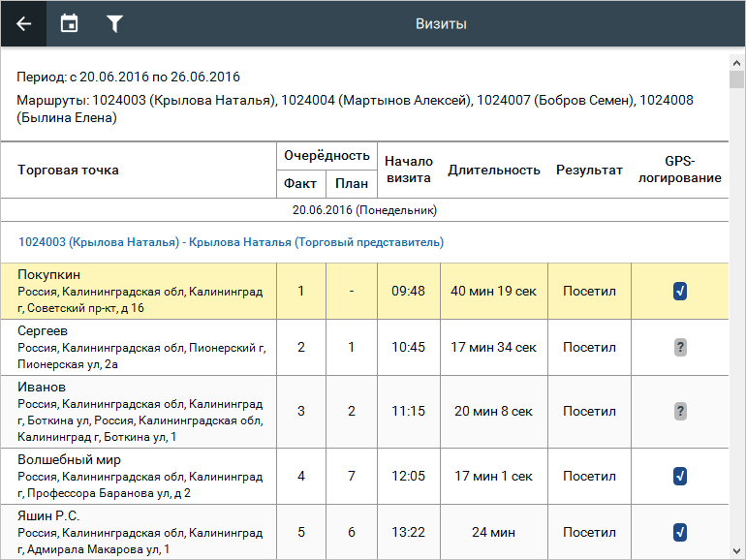The height and width of the screenshot is (560, 746).
Task: Click GPS checkmark for Яшин Р.С.
Action: [680, 532]
